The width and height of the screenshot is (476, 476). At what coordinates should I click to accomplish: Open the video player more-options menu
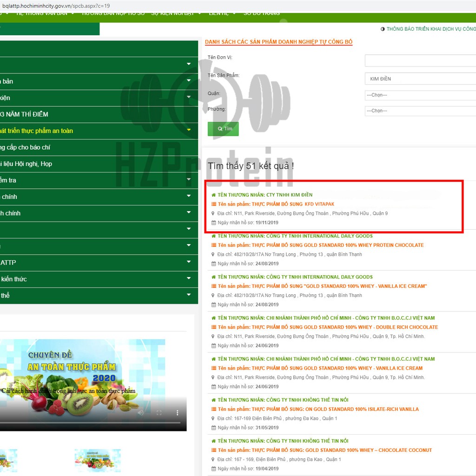point(177,413)
